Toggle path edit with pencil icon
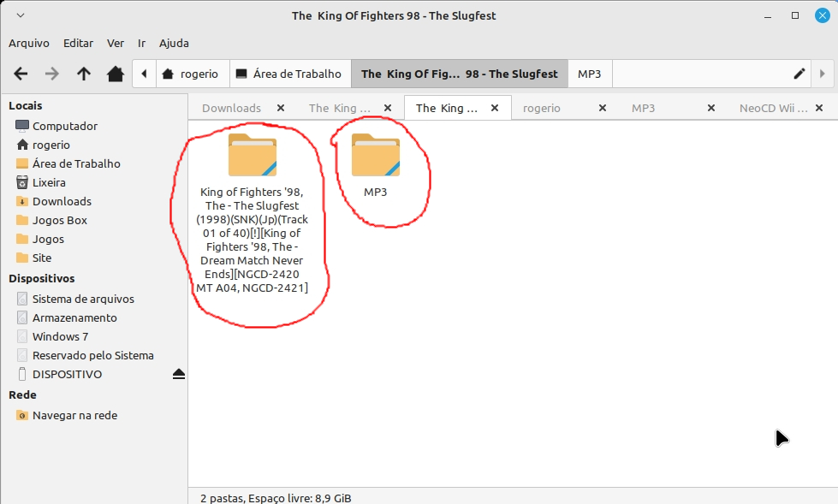Viewport: 838px width, 504px height. pyautogui.click(x=799, y=74)
